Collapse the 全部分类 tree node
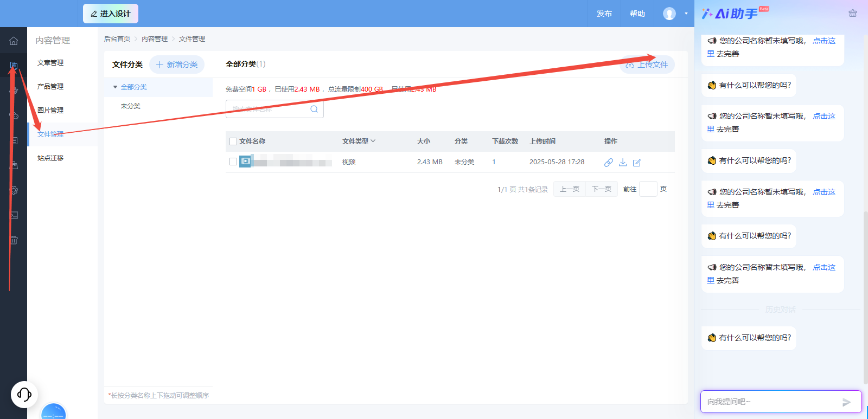 (115, 87)
